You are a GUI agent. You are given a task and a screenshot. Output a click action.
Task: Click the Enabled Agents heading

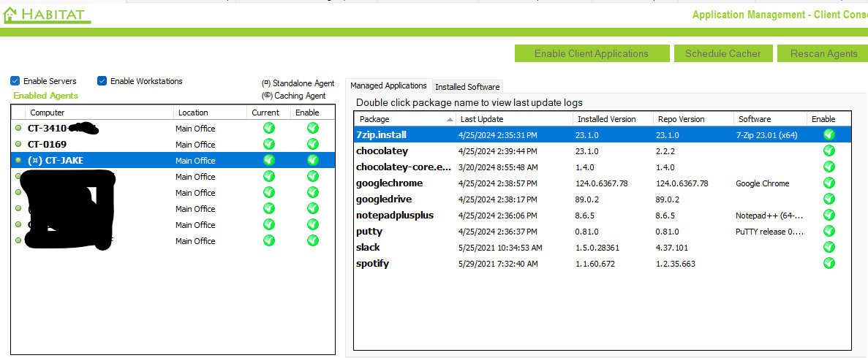(x=46, y=95)
